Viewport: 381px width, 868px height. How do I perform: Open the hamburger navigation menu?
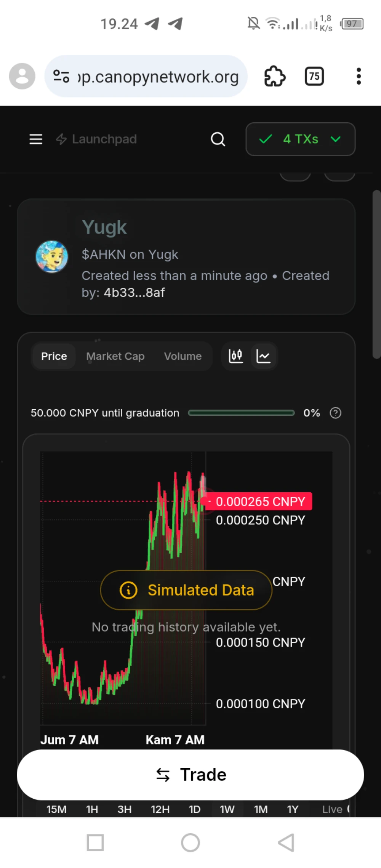(36, 139)
